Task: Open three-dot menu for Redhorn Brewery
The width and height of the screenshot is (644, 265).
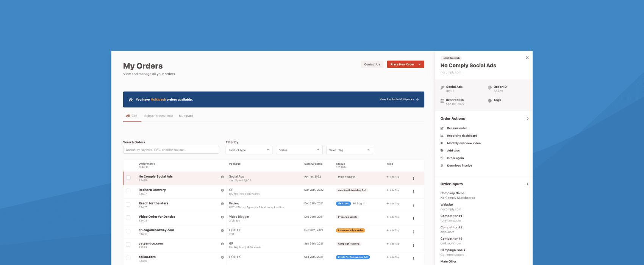Action: point(413,192)
